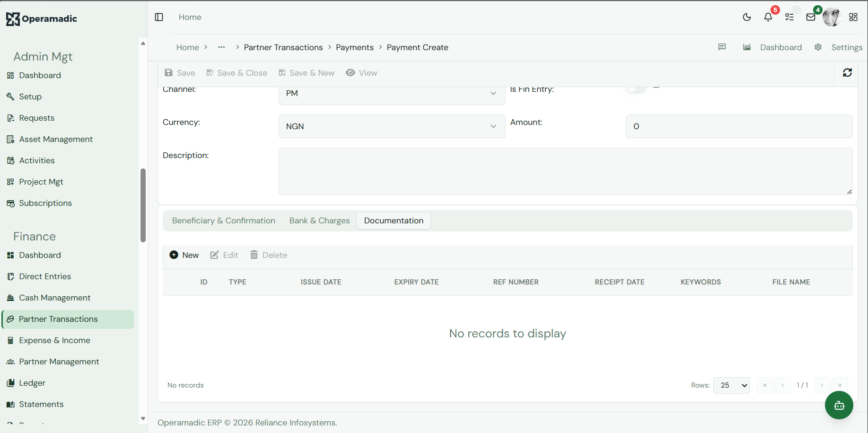Open Direct Entries in sidebar
Viewport: 868px width, 433px height.
click(45, 276)
